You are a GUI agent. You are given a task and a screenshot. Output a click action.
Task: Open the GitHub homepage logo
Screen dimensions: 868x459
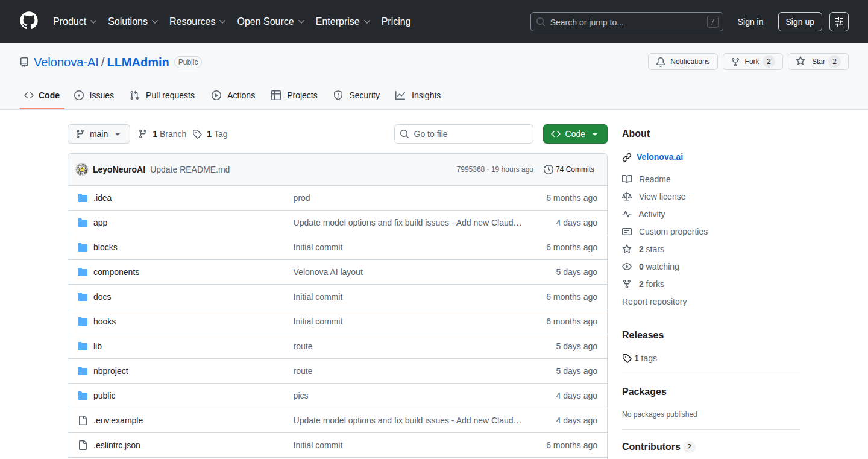click(29, 21)
